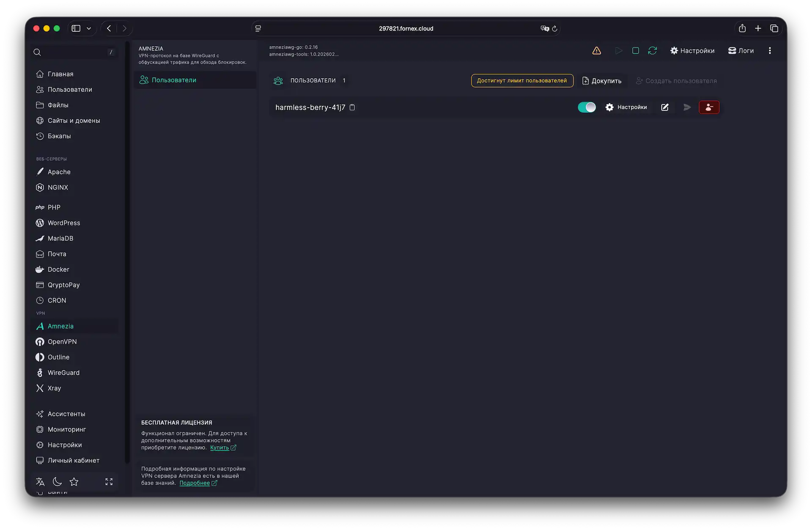
Task: Toggle dark mode moon icon
Action: point(57,482)
